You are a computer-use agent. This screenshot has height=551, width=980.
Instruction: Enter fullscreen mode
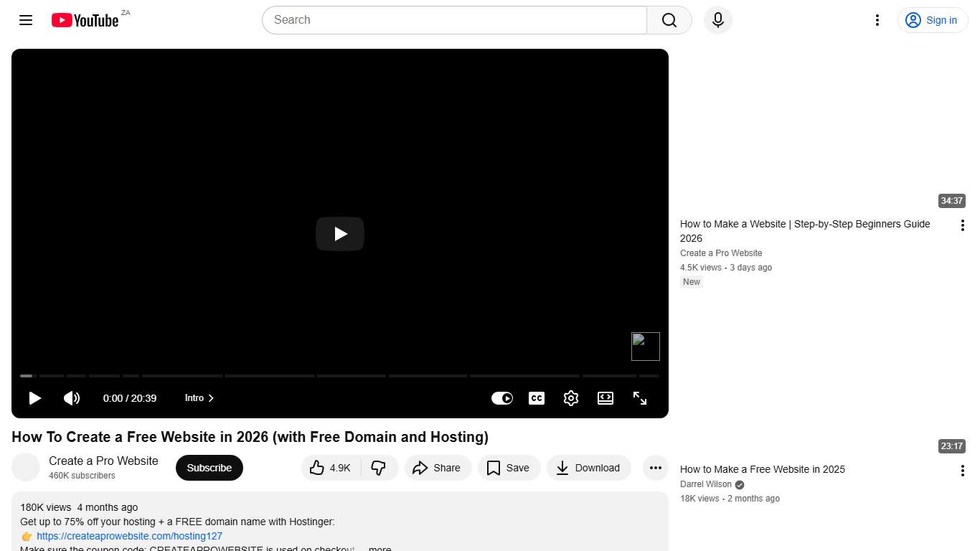tap(639, 398)
